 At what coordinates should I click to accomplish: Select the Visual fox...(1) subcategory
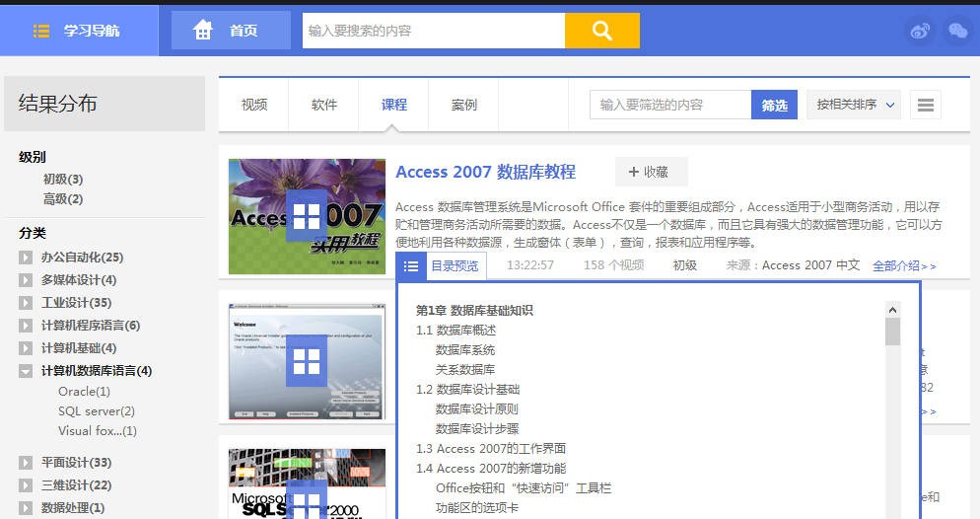click(98, 431)
